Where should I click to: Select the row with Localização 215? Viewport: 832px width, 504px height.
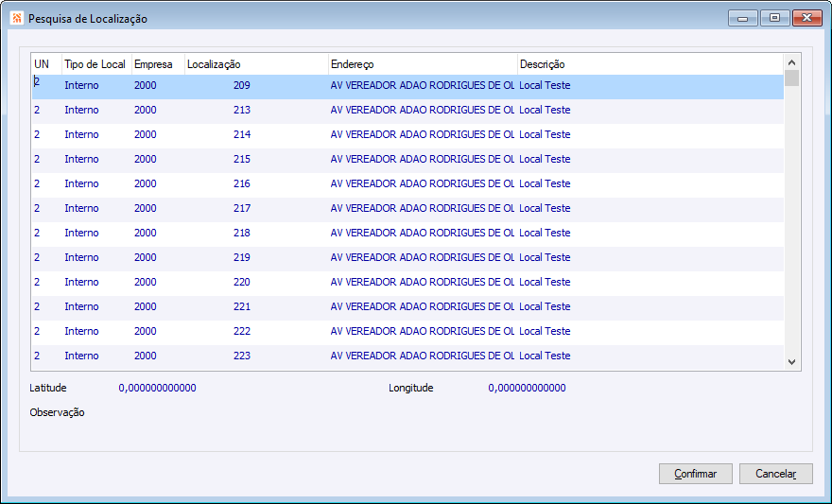pos(407,159)
